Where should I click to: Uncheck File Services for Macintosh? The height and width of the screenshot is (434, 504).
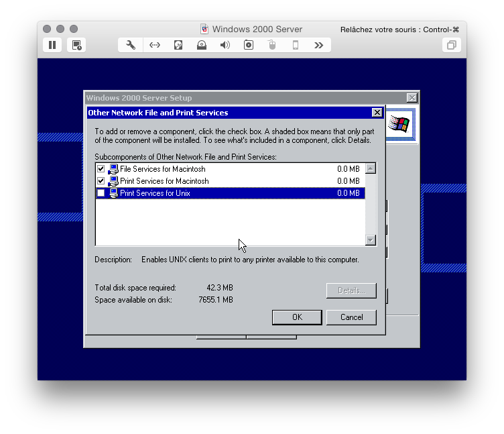click(101, 169)
